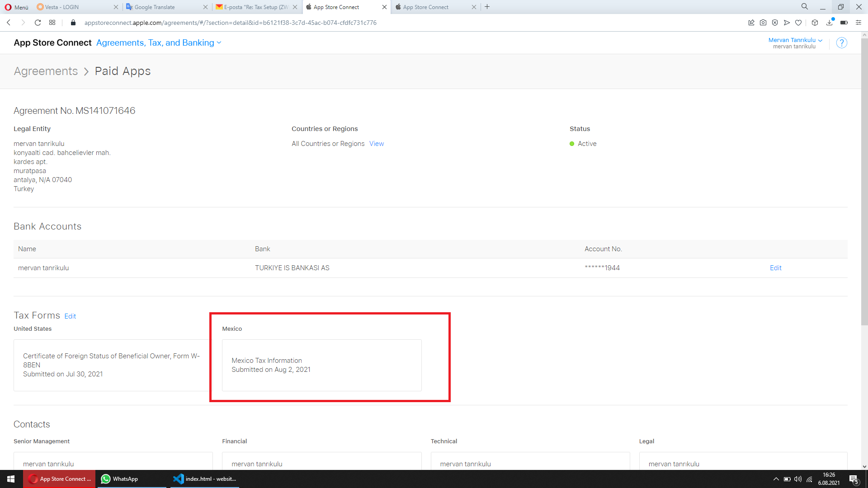
Task: Click the send to My Flow icon
Action: [787, 23]
